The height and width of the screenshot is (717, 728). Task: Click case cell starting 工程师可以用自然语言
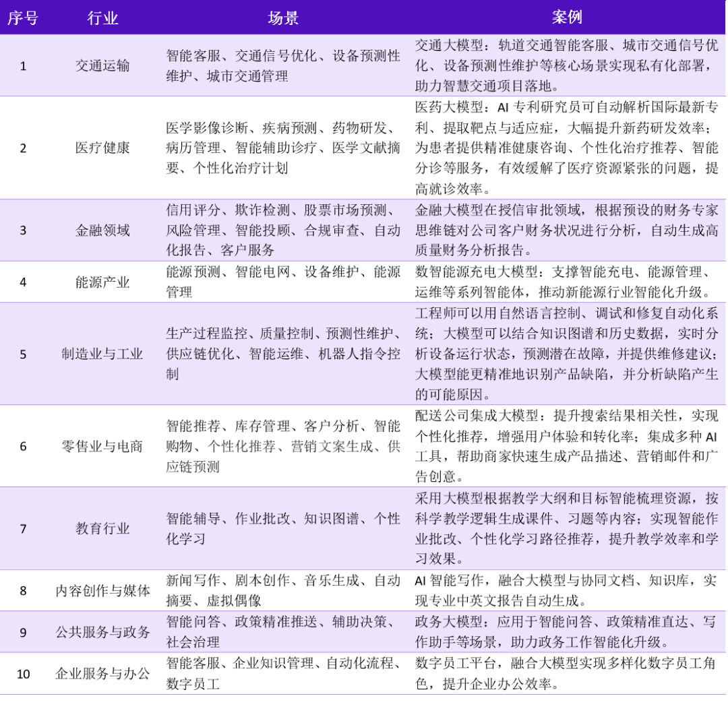(x=566, y=354)
